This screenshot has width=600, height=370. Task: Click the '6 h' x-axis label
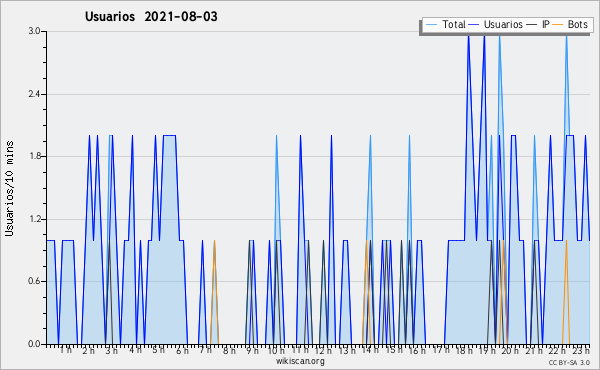[182, 351]
